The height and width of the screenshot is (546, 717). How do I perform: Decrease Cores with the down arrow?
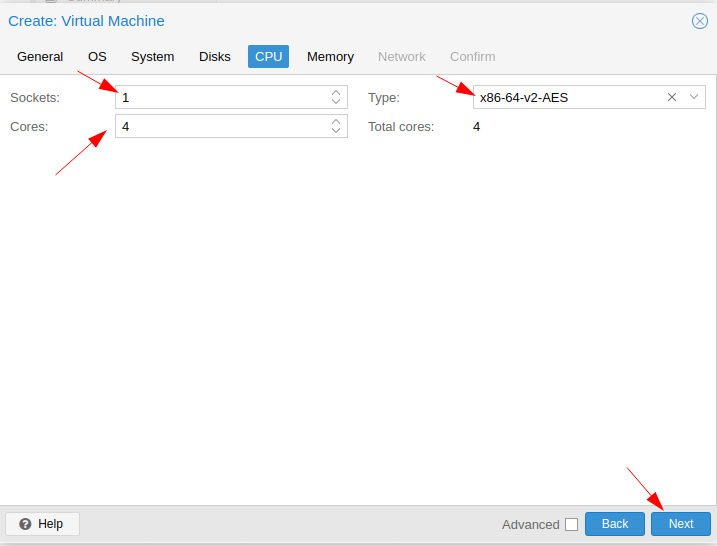(336, 131)
